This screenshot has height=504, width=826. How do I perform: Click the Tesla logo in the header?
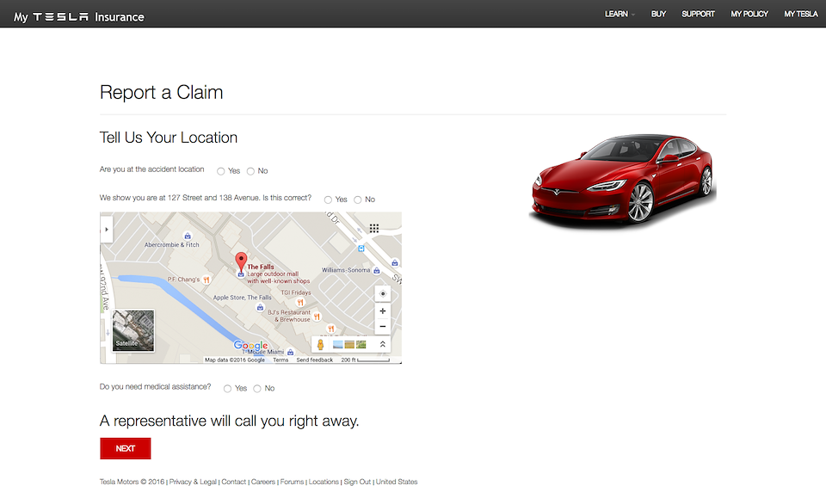(x=60, y=17)
